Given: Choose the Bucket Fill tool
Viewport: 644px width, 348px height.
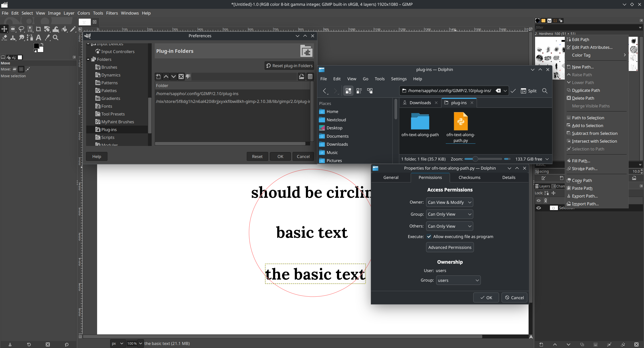Looking at the screenshot, I should tap(64, 29).
